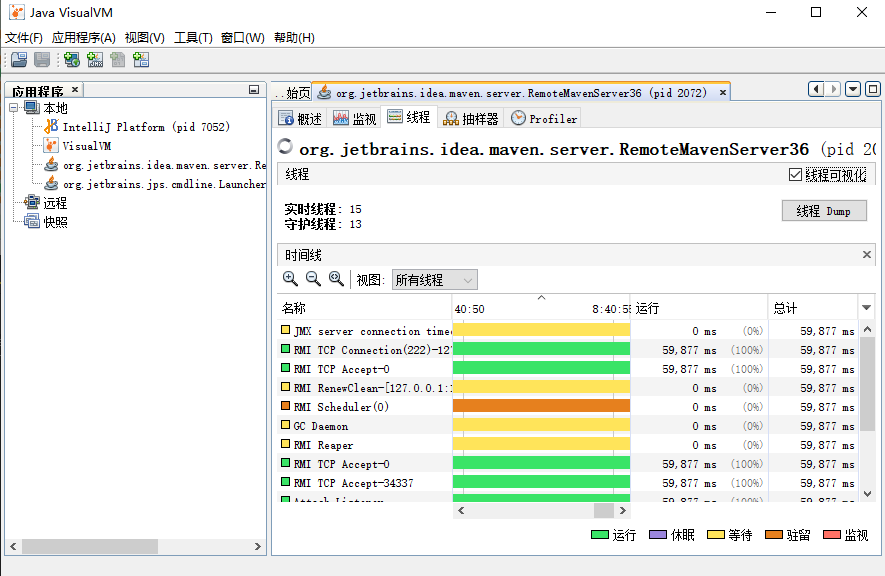
Task: Click the 线程 Dump button
Action: (824, 211)
